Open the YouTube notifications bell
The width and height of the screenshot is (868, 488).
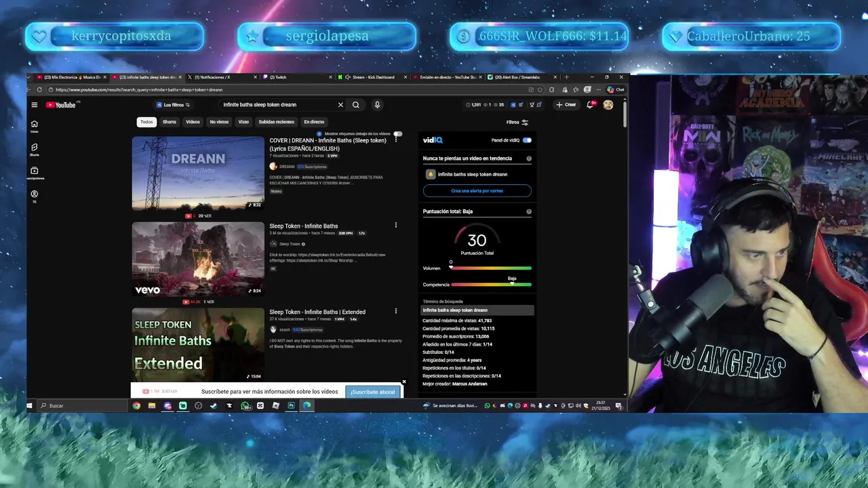coord(590,104)
